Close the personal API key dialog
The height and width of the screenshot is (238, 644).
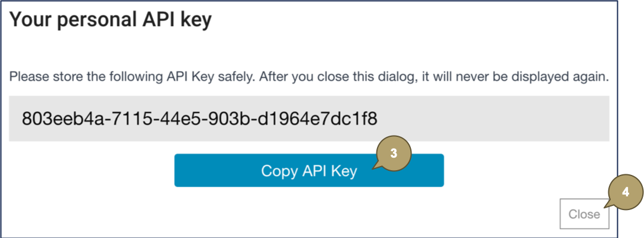[x=584, y=214]
